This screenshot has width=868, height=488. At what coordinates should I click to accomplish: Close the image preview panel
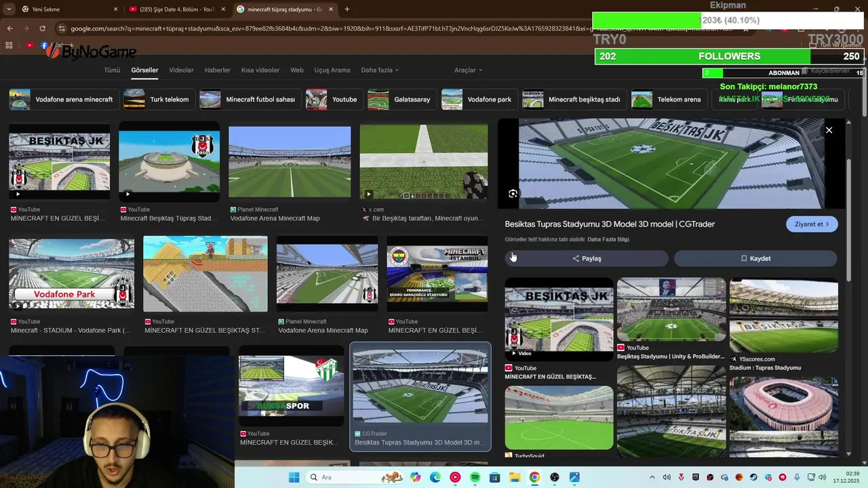tap(829, 130)
